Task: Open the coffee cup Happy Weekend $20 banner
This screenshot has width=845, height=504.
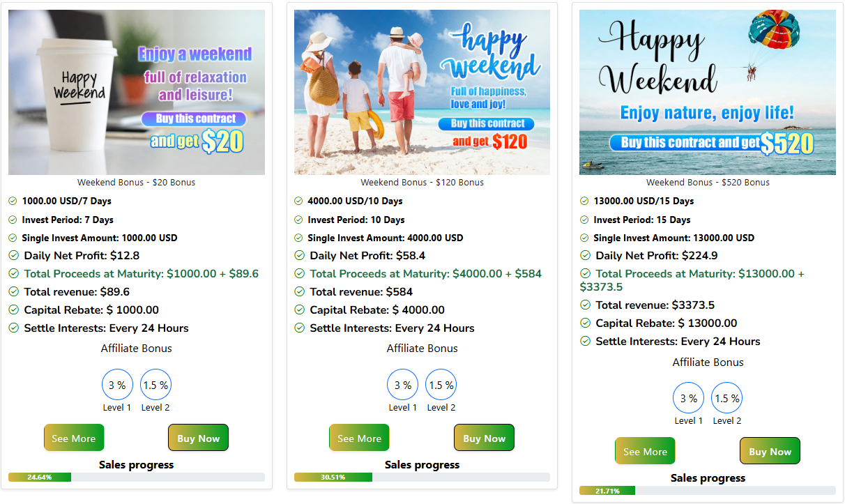Action: pyautogui.click(x=137, y=92)
